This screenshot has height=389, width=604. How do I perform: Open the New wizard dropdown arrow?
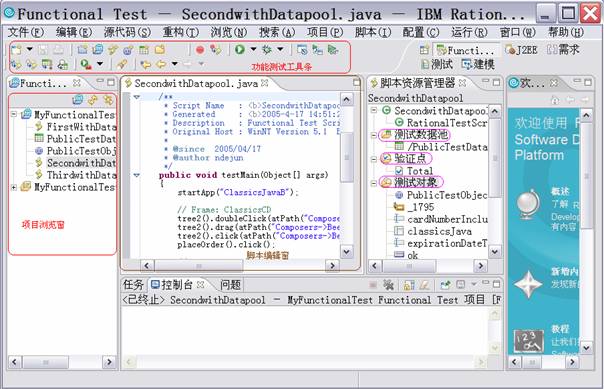tap(30, 50)
